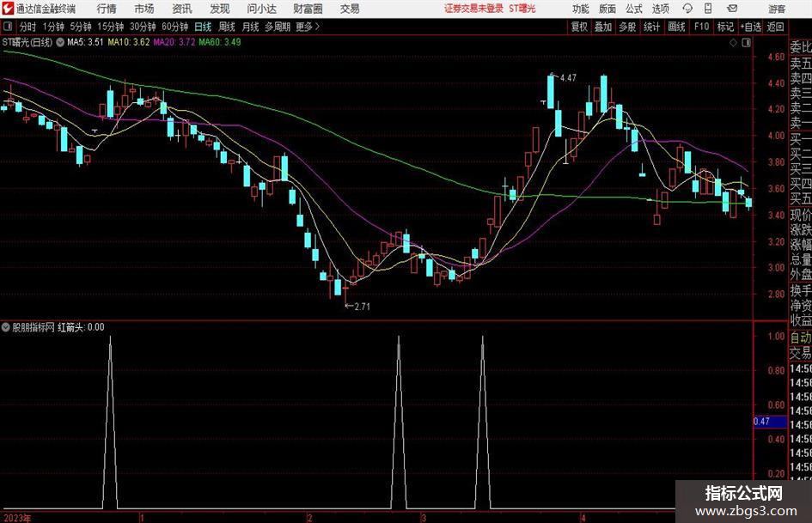Screen dimensions: 812x523
Task: Click the 通达信 red logo icon
Action: pos(8,9)
